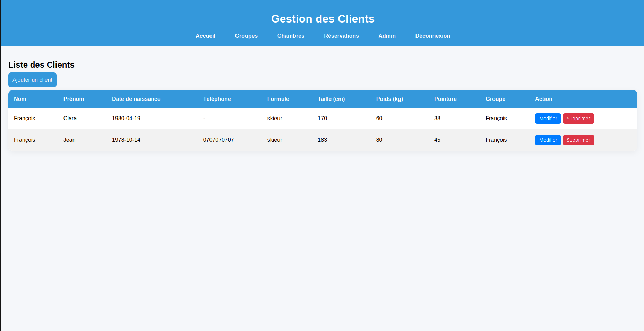The height and width of the screenshot is (331, 644).
Task: Click Déconnexion to log out
Action: click(x=432, y=36)
